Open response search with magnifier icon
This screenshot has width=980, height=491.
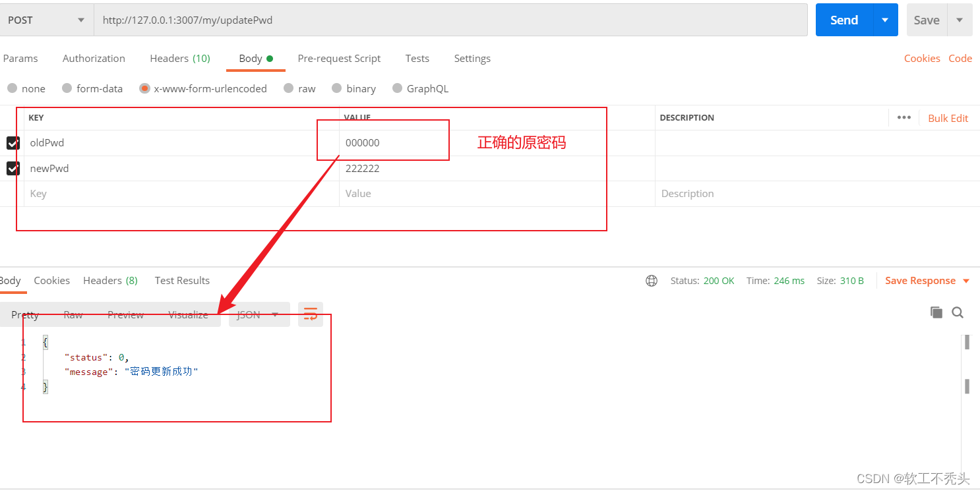[958, 312]
